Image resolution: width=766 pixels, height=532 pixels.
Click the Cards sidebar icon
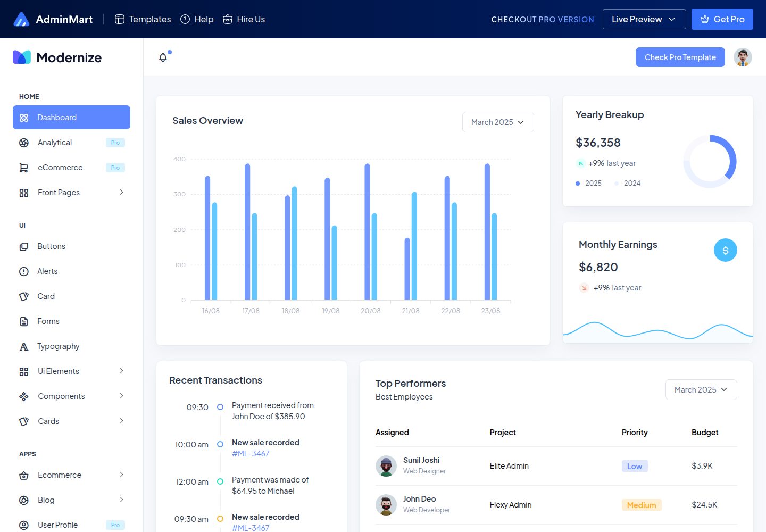point(24,421)
